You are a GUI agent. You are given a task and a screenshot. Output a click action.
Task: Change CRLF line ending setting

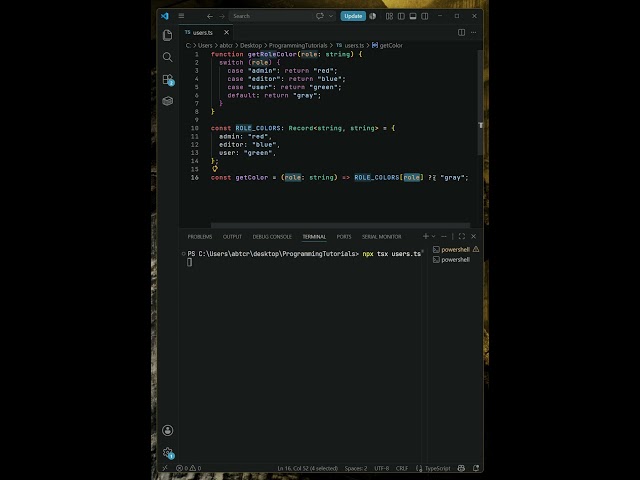pos(402,468)
